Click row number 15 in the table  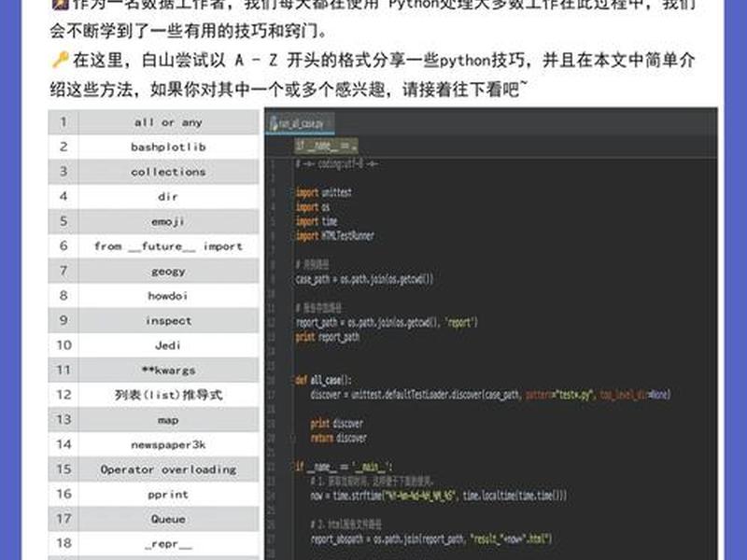pos(63,469)
